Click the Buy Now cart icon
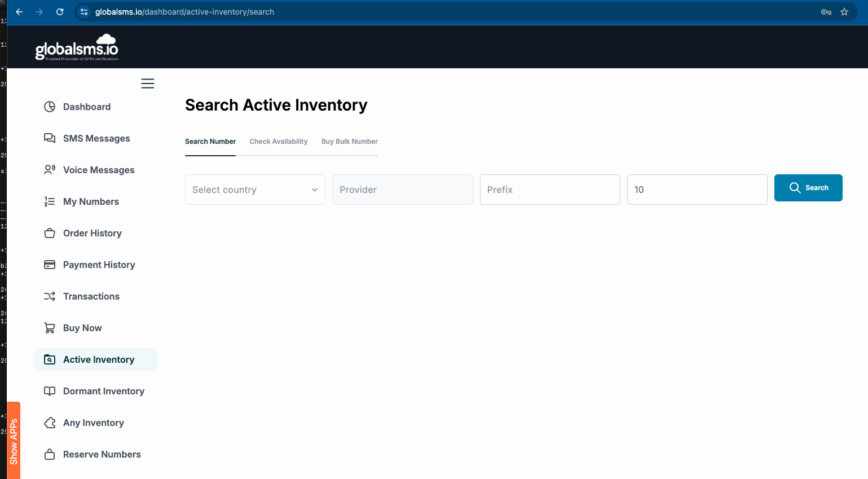The width and height of the screenshot is (868, 479). pos(50,328)
